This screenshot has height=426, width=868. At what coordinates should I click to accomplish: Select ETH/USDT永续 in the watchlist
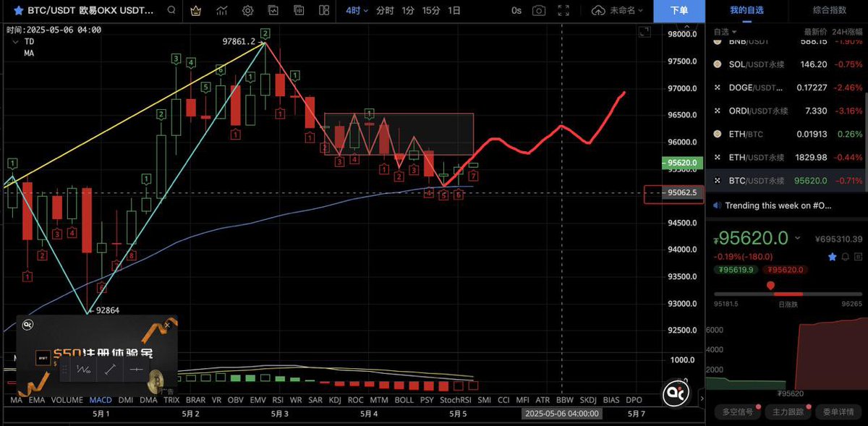click(787, 157)
